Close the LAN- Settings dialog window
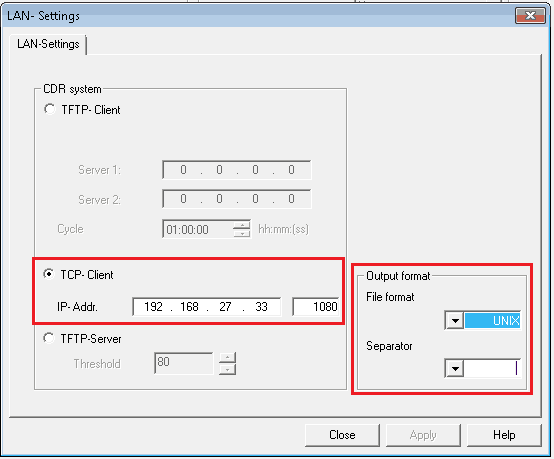This screenshot has width=554, height=459. 530,16
